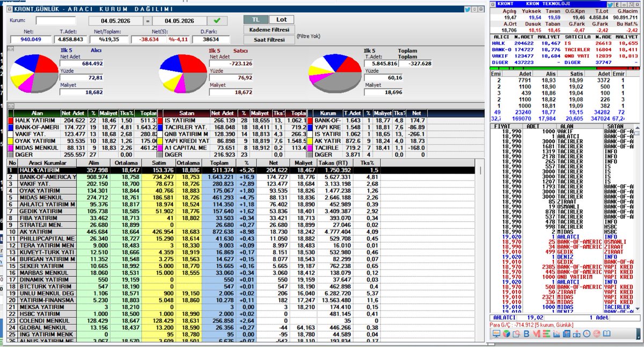This screenshot has width=644, height=347.
Task: Click the Alıcı top-5 pie chart
Action: (33, 73)
